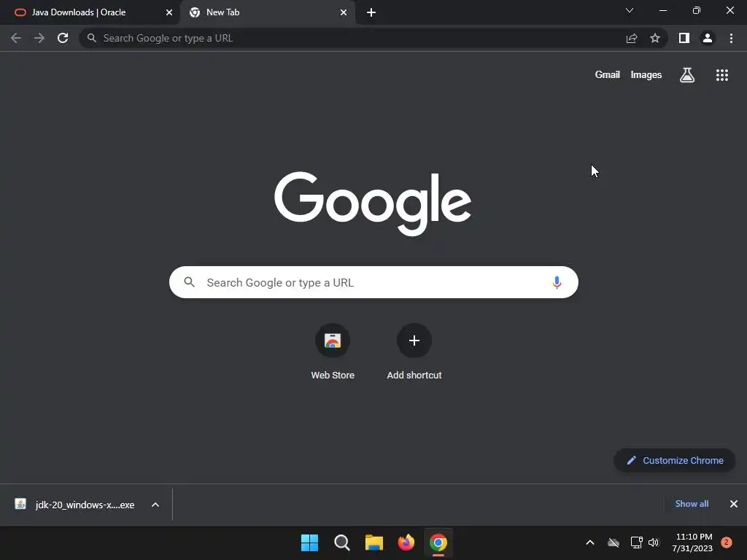Go forward to next page
The width and height of the screenshot is (747, 560).
(39, 38)
